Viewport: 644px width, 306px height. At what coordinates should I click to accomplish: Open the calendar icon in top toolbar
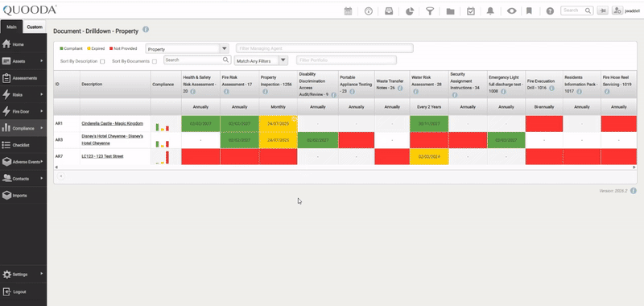(x=348, y=11)
